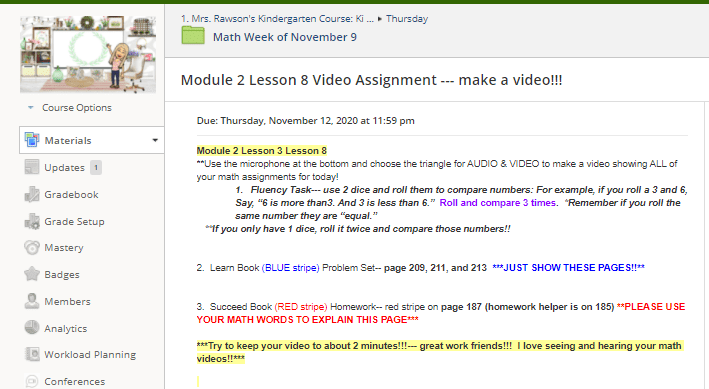Select the Workload Planning menu text
The image size is (709, 389).
click(x=90, y=355)
